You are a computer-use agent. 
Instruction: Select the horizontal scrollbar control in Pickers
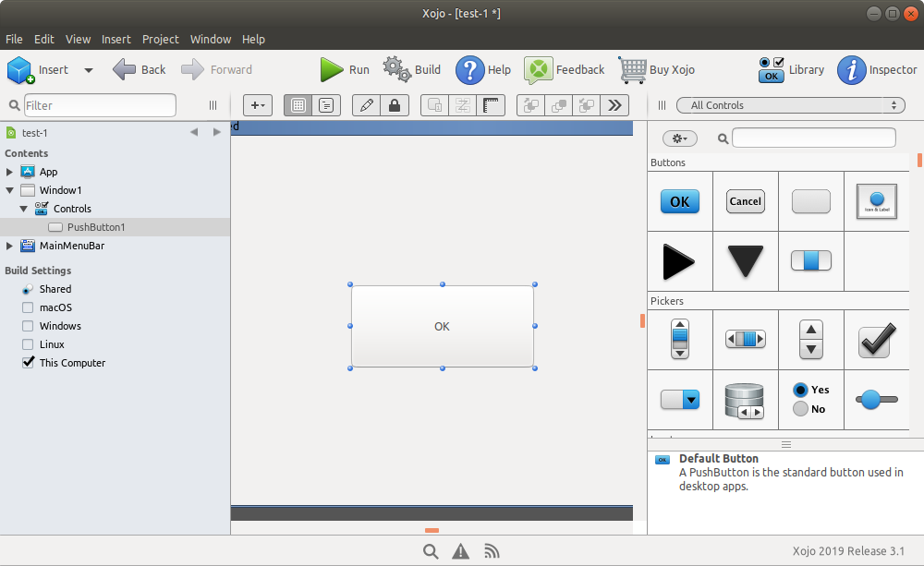746,339
